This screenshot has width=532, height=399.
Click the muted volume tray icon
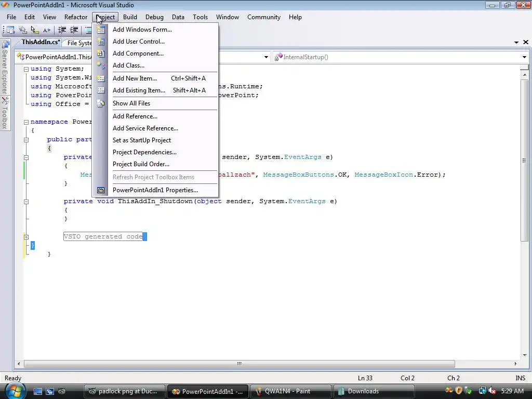point(493,391)
